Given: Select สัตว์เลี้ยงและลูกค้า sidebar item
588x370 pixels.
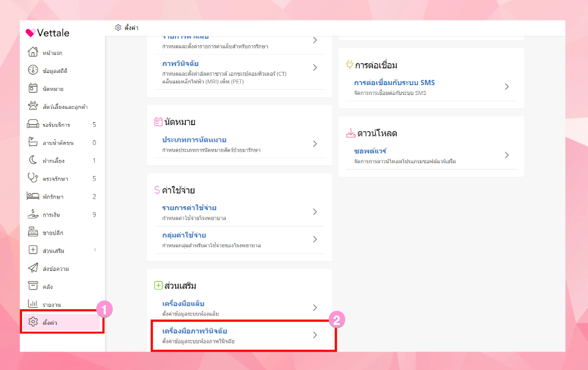Looking at the screenshot, I should click(x=65, y=107).
